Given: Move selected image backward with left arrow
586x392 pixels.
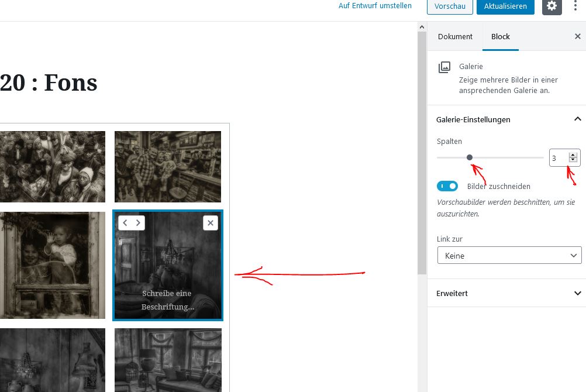Looking at the screenshot, I should 125,223.
